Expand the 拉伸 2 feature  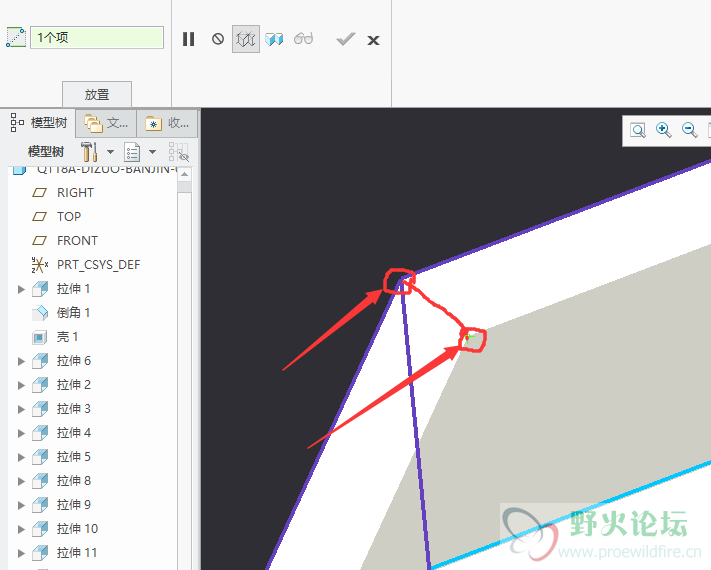click(x=21, y=385)
